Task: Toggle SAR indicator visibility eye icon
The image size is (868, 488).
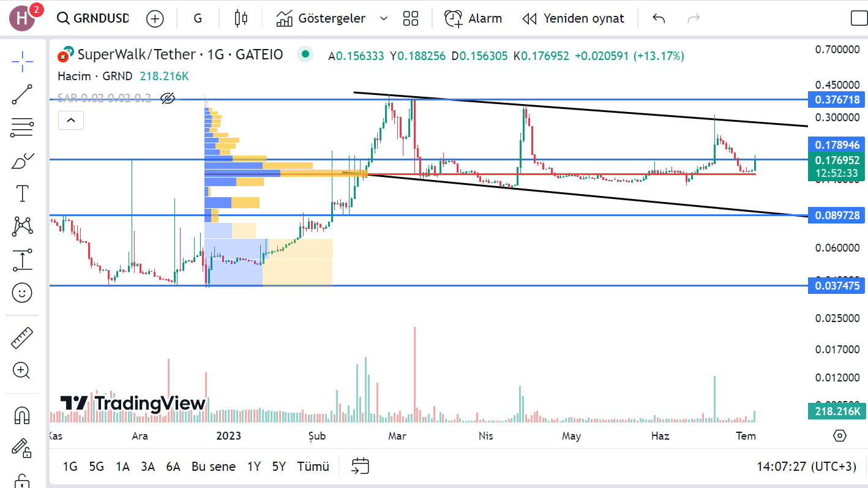Action: coord(168,98)
